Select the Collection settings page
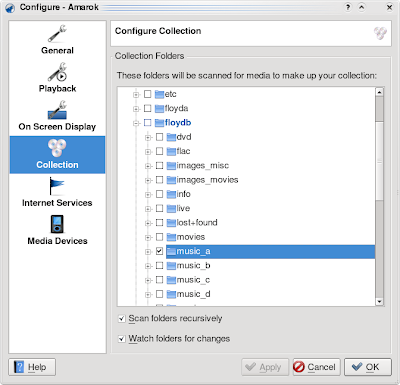Image resolution: width=400 pixels, height=385 pixels. [x=57, y=155]
